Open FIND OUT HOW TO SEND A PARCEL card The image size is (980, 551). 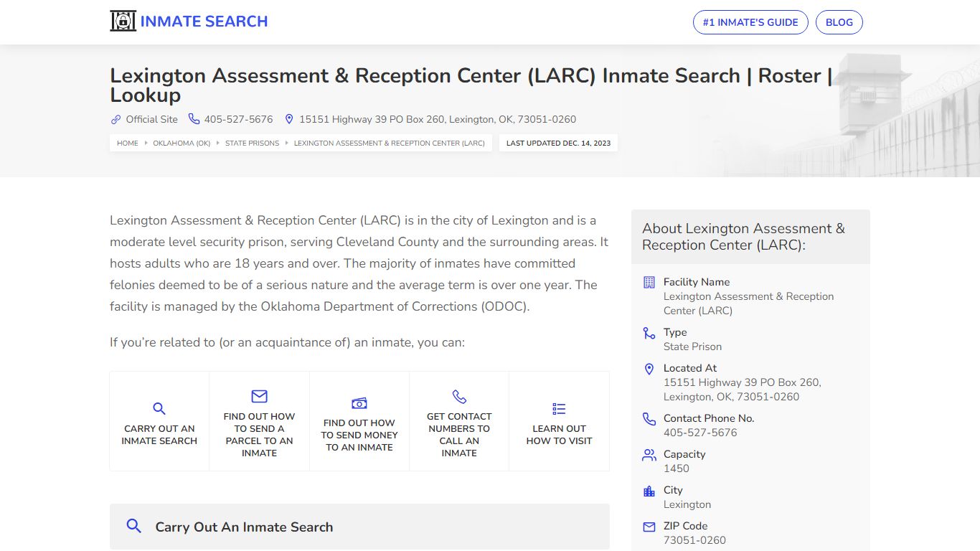pos(259,421)
